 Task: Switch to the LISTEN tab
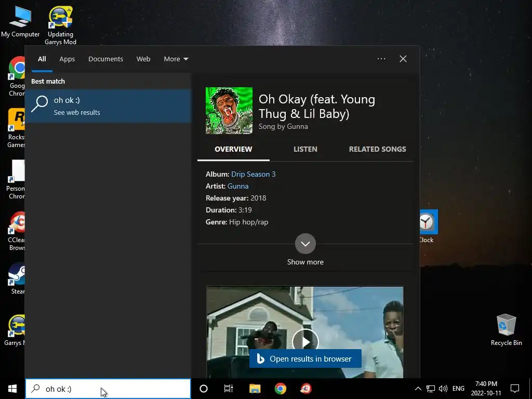(305, 149)
